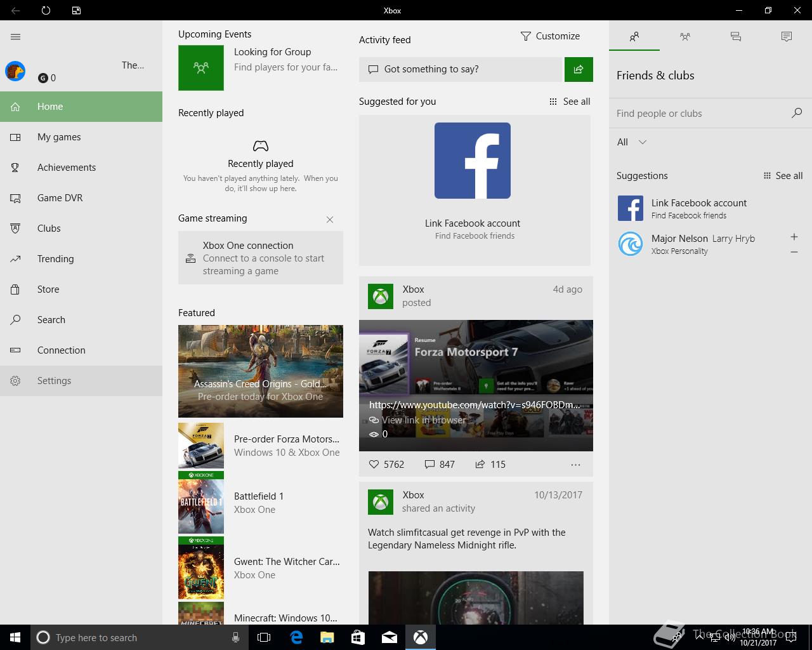This screenshot has height=650, width=812.
Task: Customize the activity feed
Action: [550, 36]
